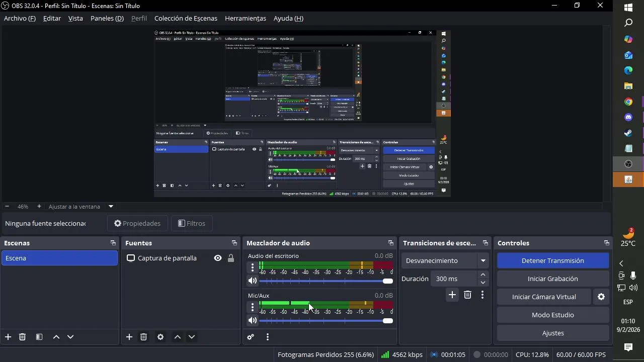Image resolution: width=644 pixels, height=362 pixels.
Task: Open the Vista menu
Action: point(75,18)
